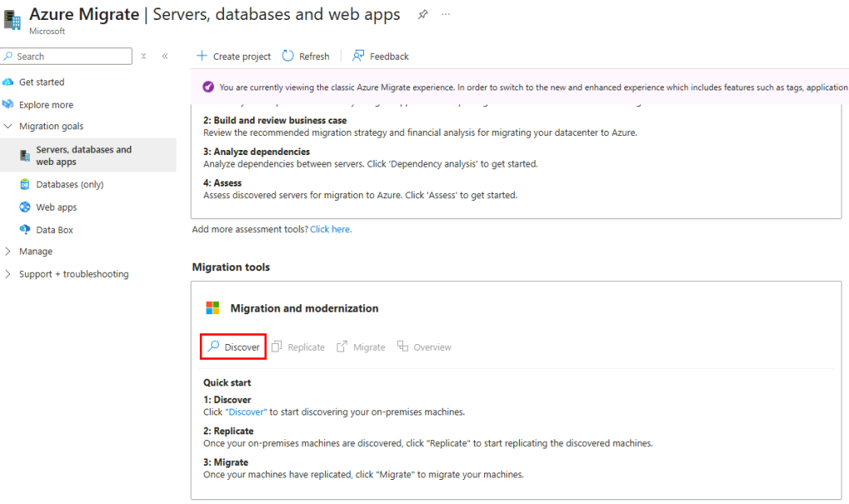Click the Refresh button label
The width and height of the screenshot is (849, 504).
314,56
